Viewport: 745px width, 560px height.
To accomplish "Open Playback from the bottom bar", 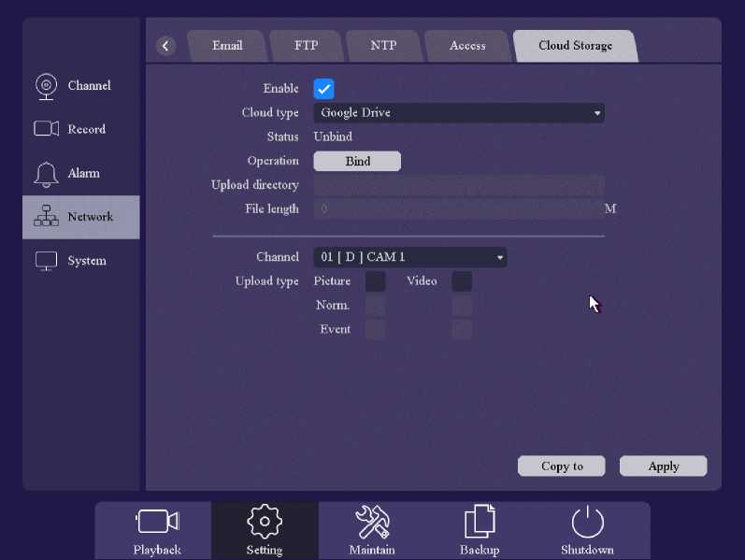I will point(157,522).
